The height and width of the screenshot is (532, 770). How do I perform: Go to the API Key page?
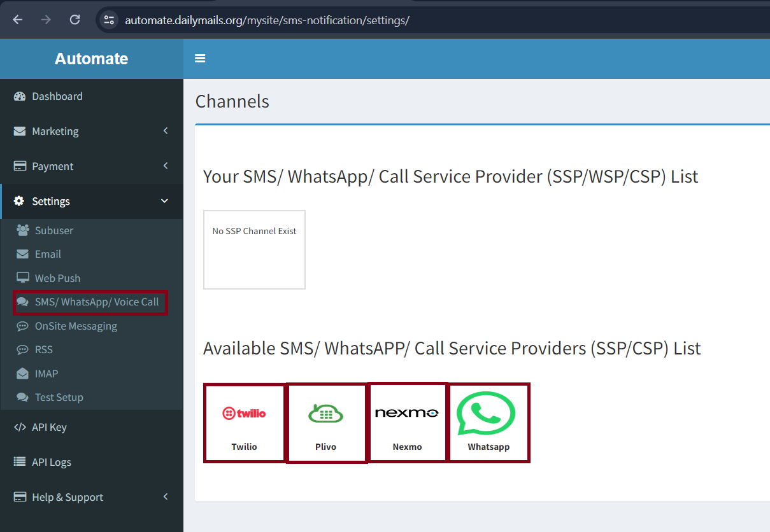pos(49,427)
